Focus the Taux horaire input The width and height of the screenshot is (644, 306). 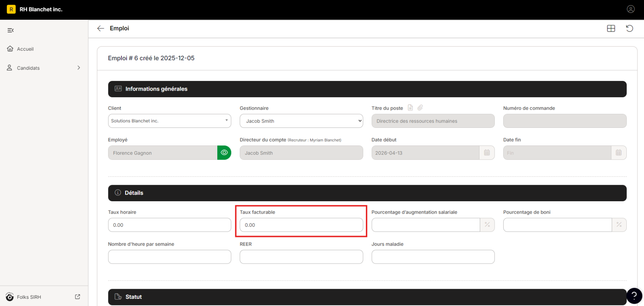169,225
